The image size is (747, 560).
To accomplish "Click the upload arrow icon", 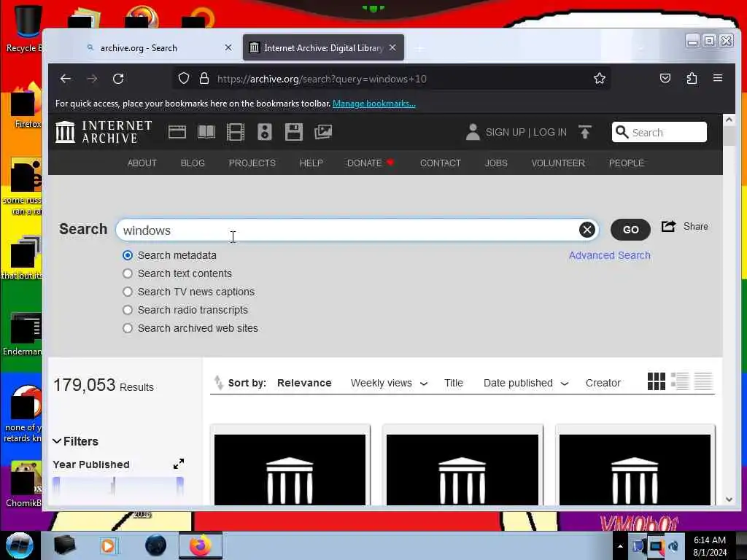I will click(x=584, y=132).
